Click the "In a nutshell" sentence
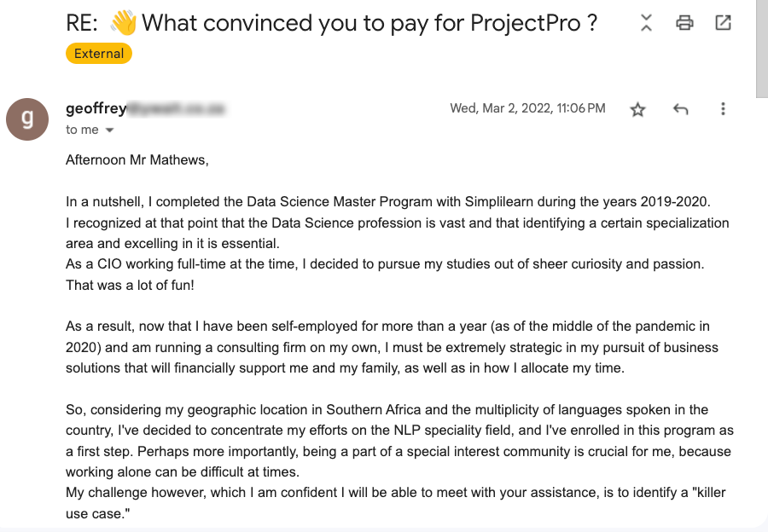The height and width of the screenshot is (532, 768). point(387,202)
